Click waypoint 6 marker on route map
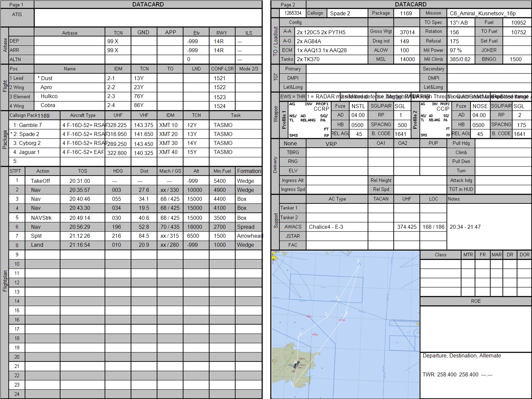The width and height of the screenshot is (532, 399). (345, 316)
